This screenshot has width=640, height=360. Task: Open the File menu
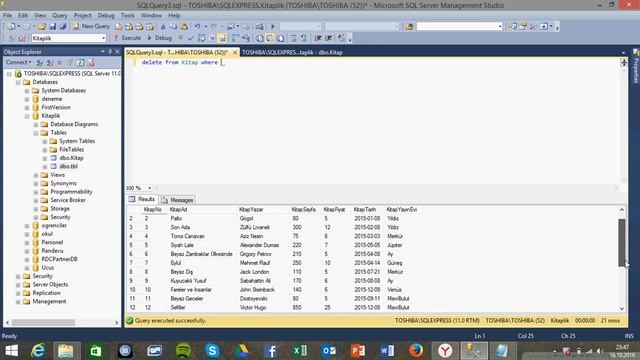pyautogui.click(x=7, y=16)
